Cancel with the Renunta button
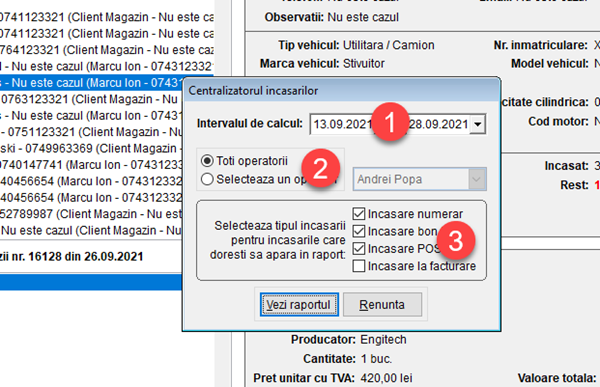This screenshot has width=600, height=387. click(x=382, y=305)
